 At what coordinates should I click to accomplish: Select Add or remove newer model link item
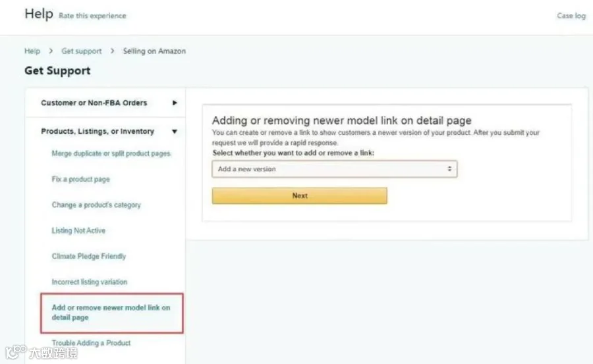(x=111, y=313)
